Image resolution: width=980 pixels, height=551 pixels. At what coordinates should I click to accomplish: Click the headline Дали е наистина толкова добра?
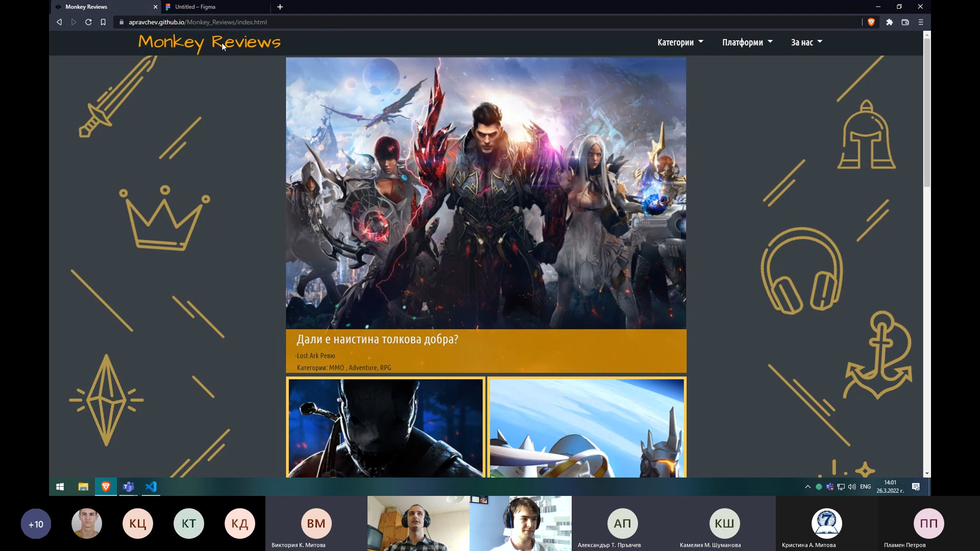[377, 339]
